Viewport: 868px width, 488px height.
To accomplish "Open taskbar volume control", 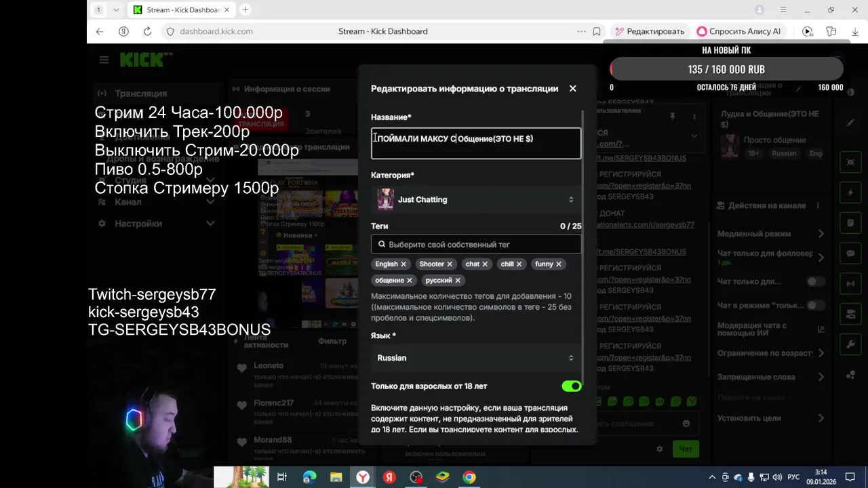I will pyautogui.click(x=776, y=477).
